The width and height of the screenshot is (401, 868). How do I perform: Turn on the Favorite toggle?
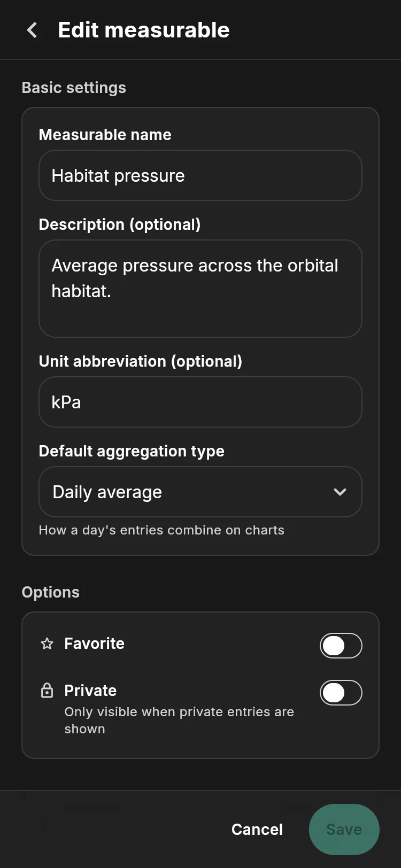(341, 646)
